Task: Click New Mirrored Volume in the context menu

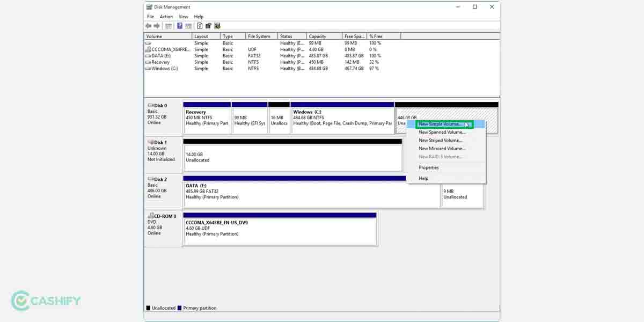Action: [x=442, y=148]
